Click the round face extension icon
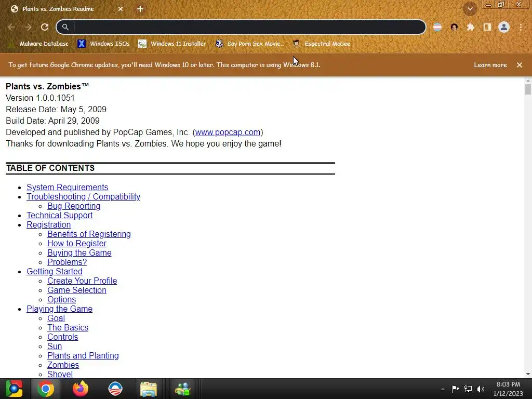 click(x=454, y=27)
